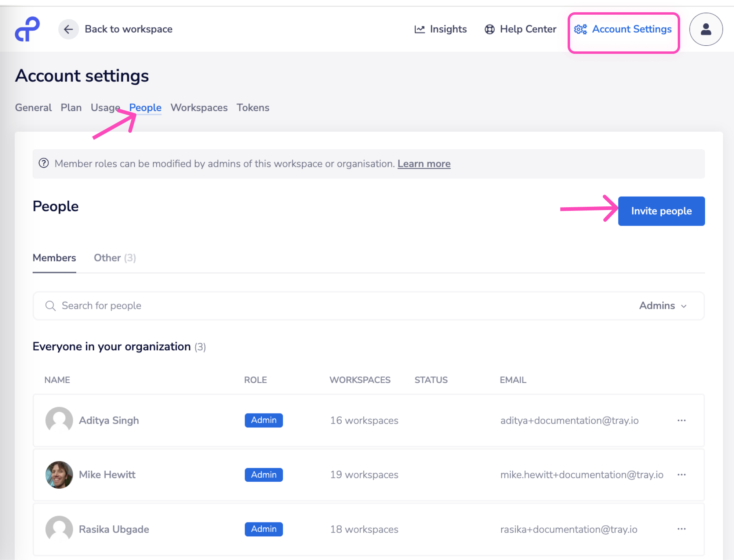The height and width of the screenshot is (560, 734).
Task: Click the Invite people button
Action: click(x=661, y=211)
